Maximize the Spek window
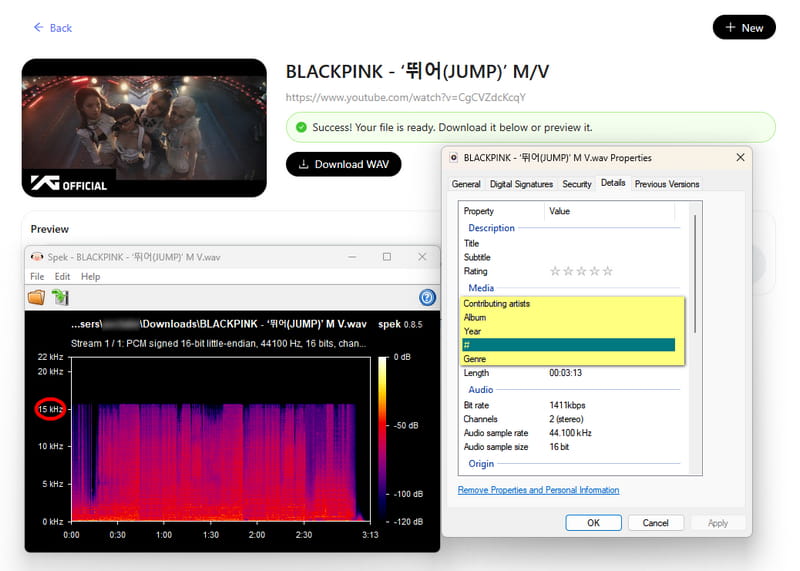This screenshot has width=800, height=571. click(387, 257)
